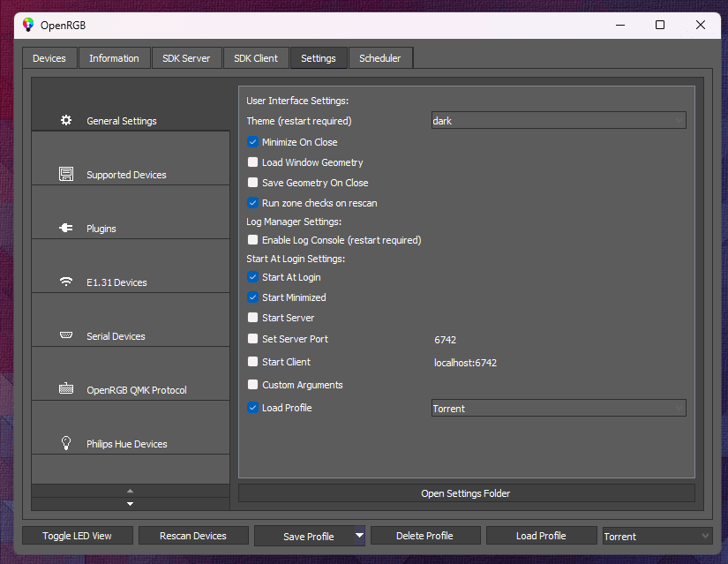Click the sidebar scroll down arrow
Screen dimensions: 728x564
[131, 504]
